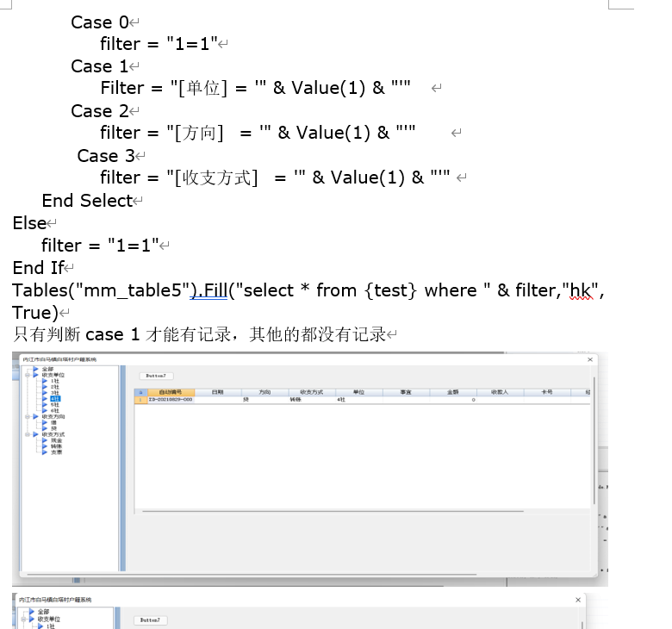
Task: Click the arrow icon beside 支票
Action: coord(45,452)
